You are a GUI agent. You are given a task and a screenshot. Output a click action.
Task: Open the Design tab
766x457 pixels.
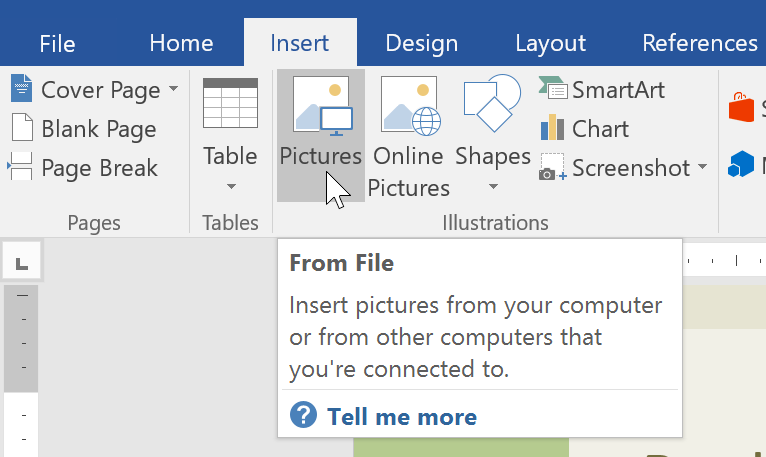pyautogui.click(x=421, y=43)
